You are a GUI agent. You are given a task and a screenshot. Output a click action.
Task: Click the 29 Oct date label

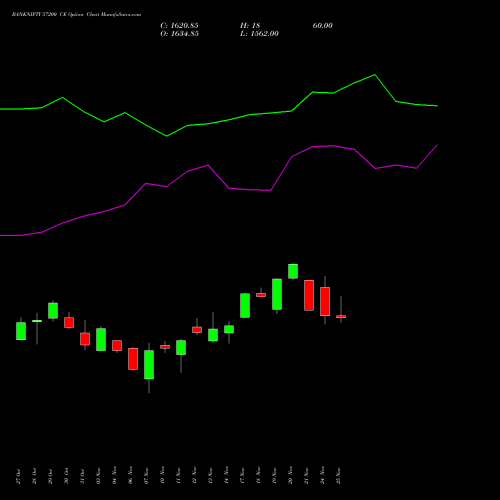[50, 476]
